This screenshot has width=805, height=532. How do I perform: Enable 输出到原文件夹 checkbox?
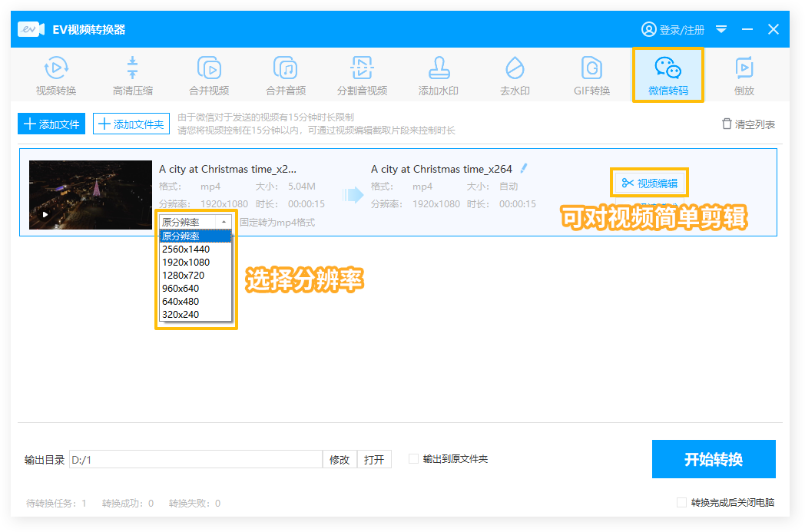[414, 459]
